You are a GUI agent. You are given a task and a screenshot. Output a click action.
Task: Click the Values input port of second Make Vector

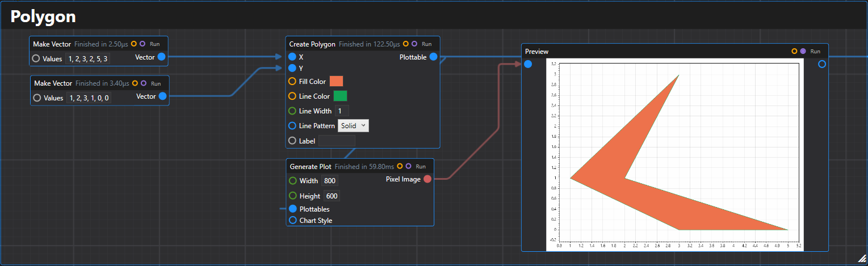[x=37, y=98]
